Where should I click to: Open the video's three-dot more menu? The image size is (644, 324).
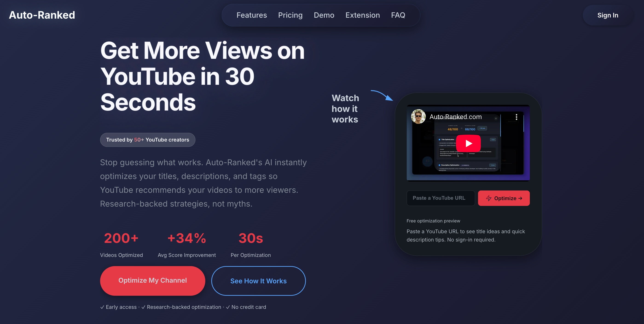click(516, 117)
